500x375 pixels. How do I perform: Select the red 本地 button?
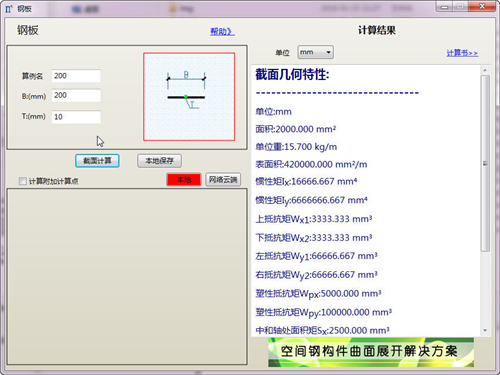[184, 180]
